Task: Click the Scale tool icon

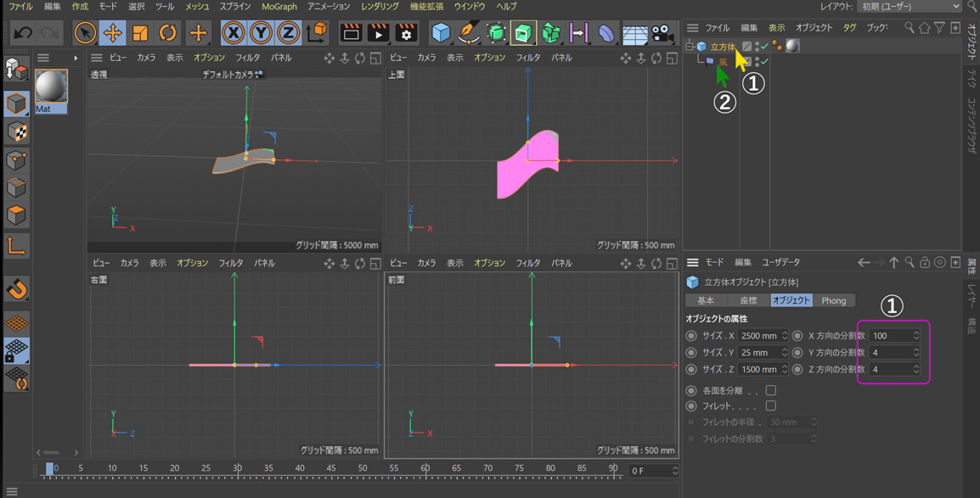Action: [140, 33]
